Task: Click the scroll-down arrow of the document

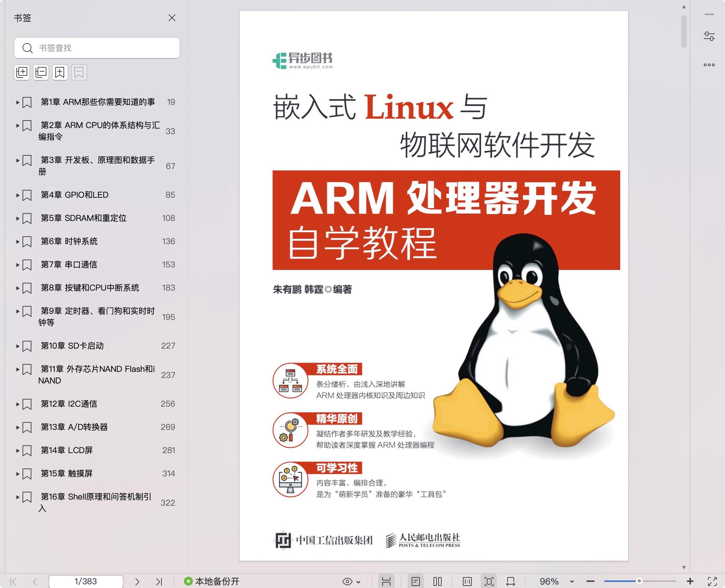Action: (x=684, y=567)
